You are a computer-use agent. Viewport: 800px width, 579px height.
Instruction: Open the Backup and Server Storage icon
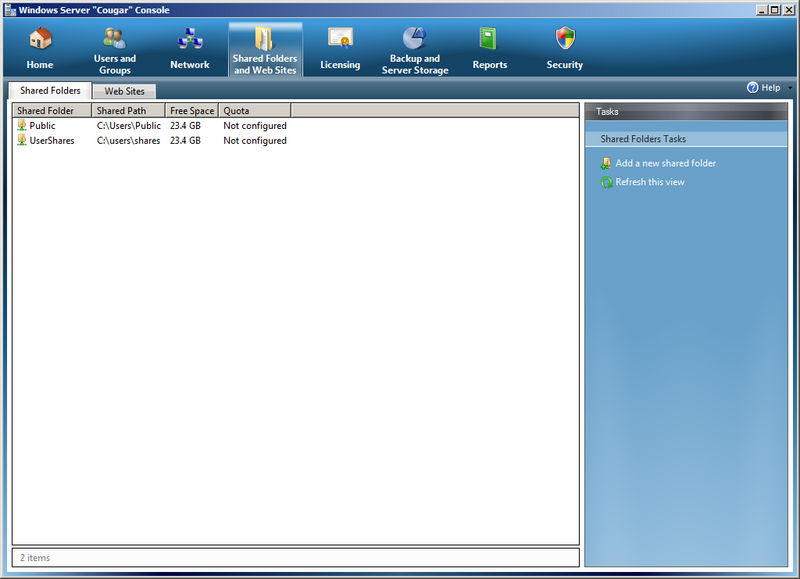[x=414, y=38]
